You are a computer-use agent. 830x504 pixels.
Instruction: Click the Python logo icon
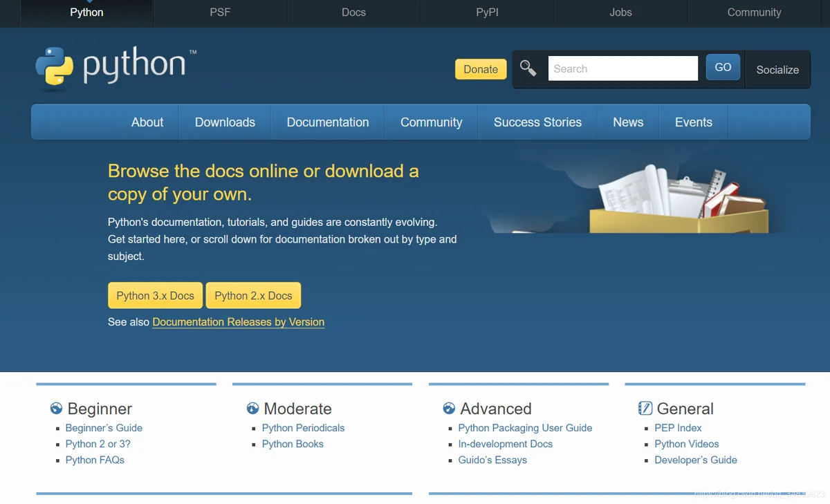coord(55,67)
